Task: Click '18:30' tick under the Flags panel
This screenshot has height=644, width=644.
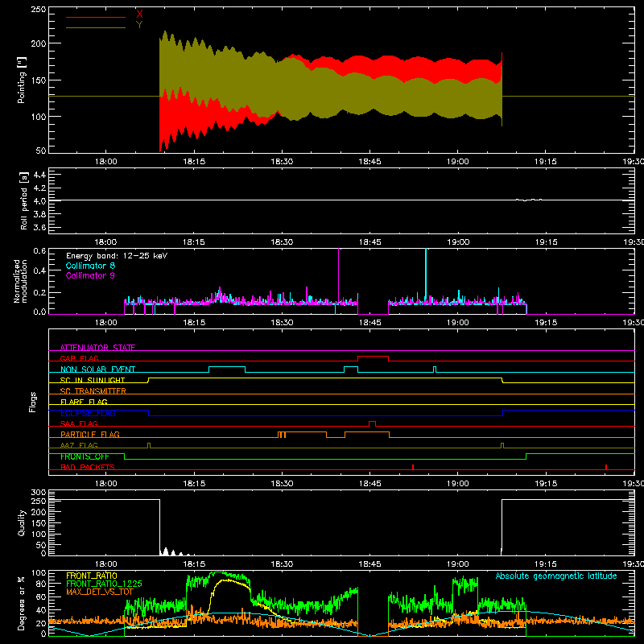Action: pyautogui.click(x=282, y=484)
